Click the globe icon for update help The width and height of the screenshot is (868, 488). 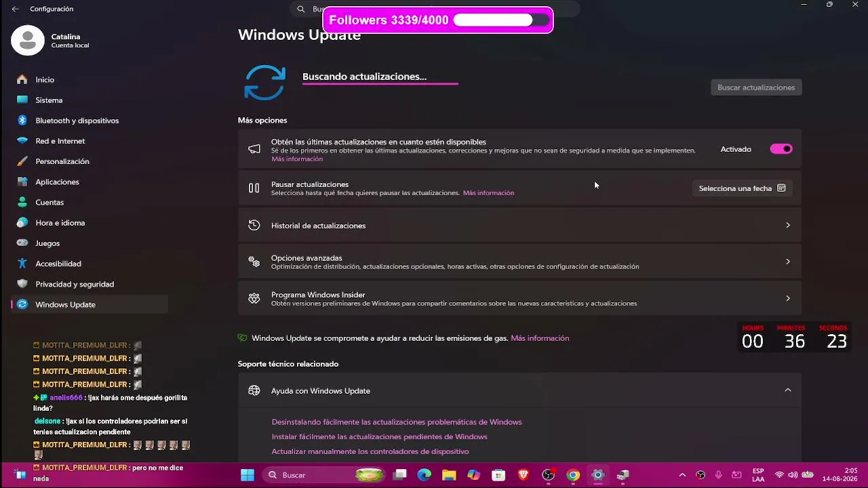[x=254, y=390]
